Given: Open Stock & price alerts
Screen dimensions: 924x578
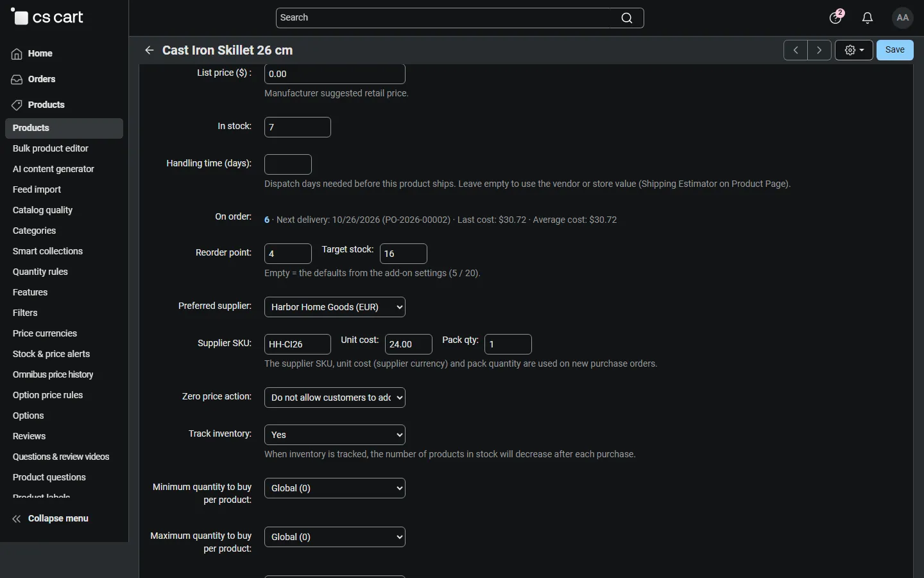Looking at the screenshot, I should (x=51, y=355).
